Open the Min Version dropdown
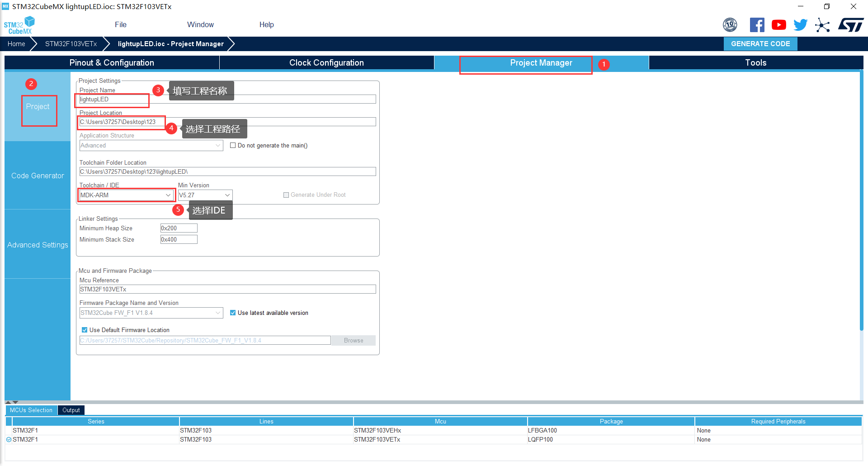The width and height of the screenshot is (868, 466). 205,195
